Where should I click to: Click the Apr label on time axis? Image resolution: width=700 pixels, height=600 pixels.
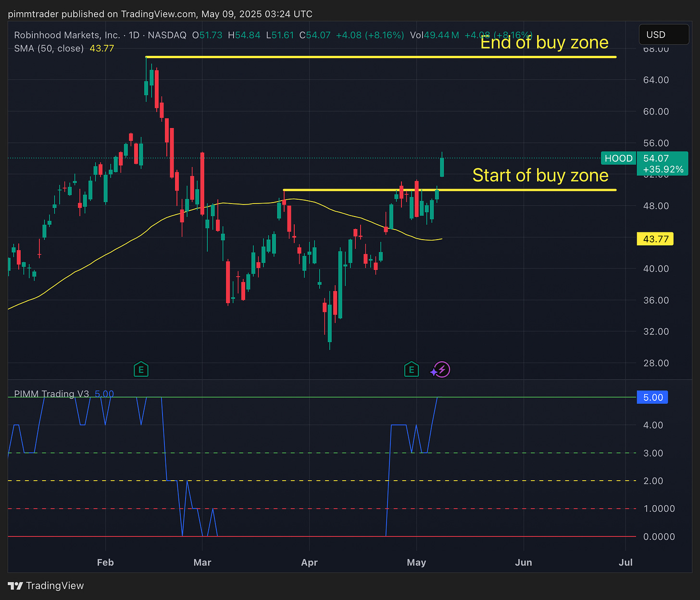[x=310, y=562]
